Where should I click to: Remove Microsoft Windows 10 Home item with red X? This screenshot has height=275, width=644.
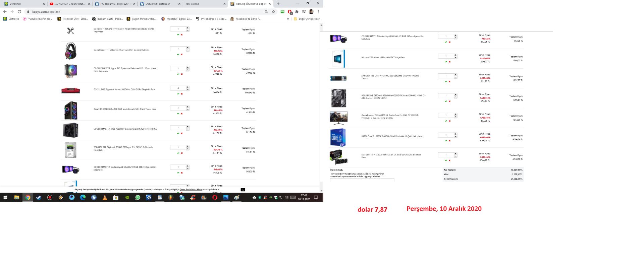(450, 62)
